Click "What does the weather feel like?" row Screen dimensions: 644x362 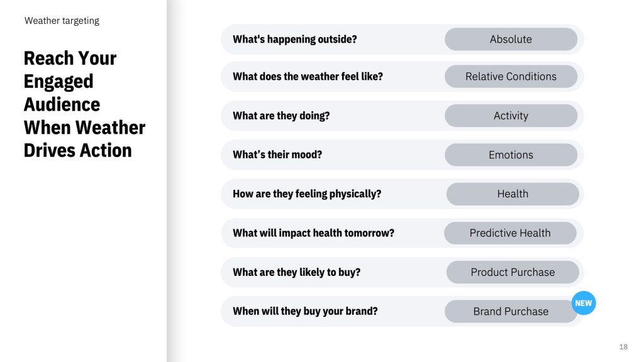pos(402,76)
